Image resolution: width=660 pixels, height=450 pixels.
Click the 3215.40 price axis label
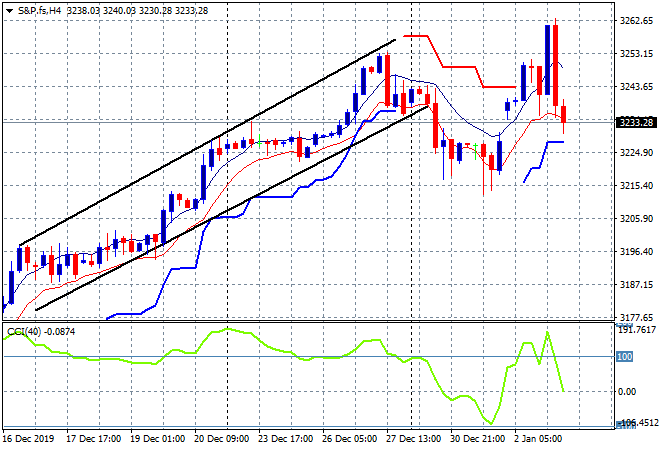pos(636,185)
